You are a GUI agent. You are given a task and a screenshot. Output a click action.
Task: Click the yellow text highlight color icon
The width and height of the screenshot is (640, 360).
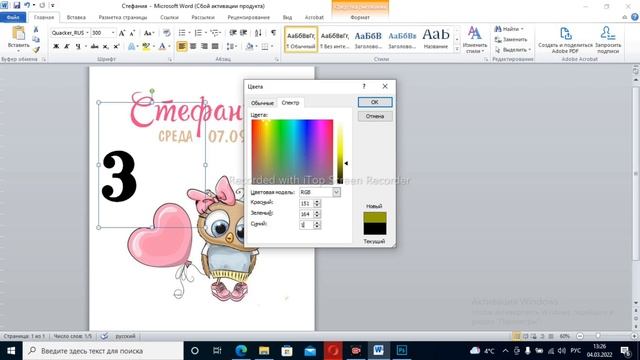coord(146,47)
